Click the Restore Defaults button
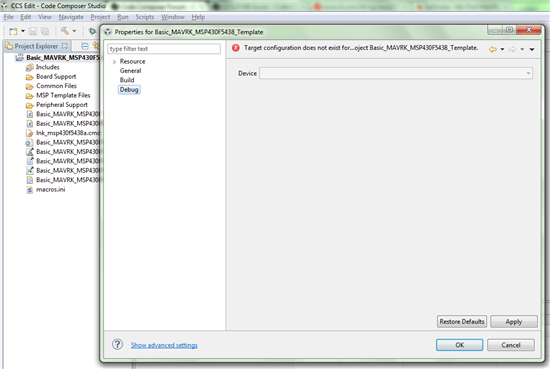 pos(462,322)
